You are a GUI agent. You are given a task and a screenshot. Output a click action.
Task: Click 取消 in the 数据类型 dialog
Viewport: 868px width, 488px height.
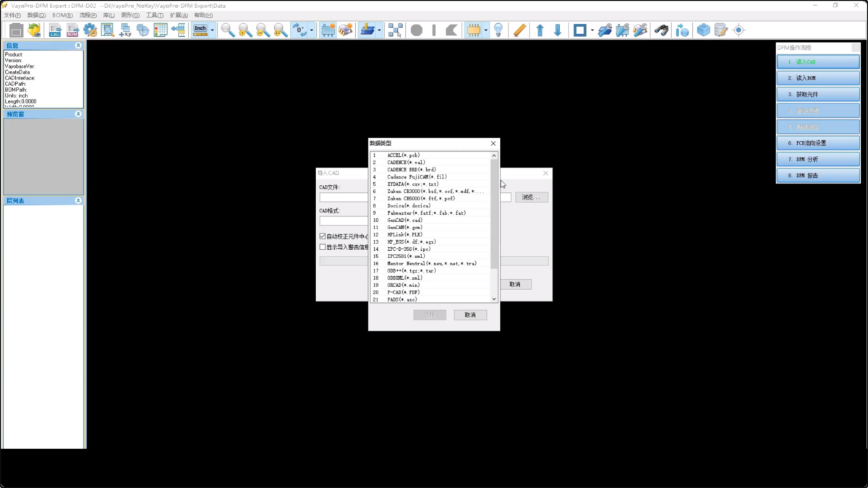(x=470, y=315)
